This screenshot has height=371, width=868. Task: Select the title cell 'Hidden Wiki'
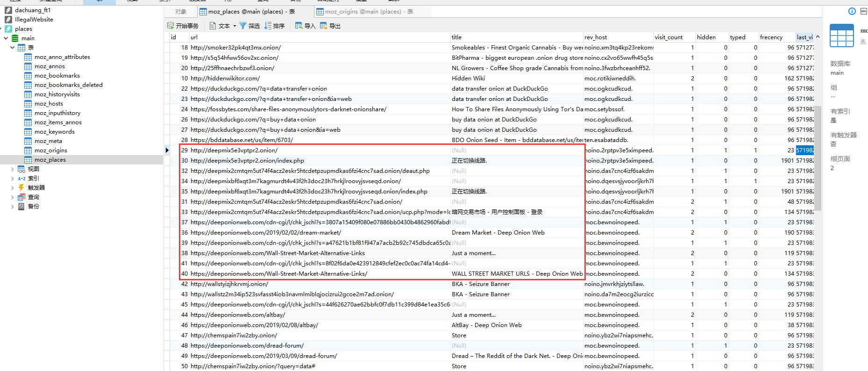pyautogui.click(x=517, y=78)
